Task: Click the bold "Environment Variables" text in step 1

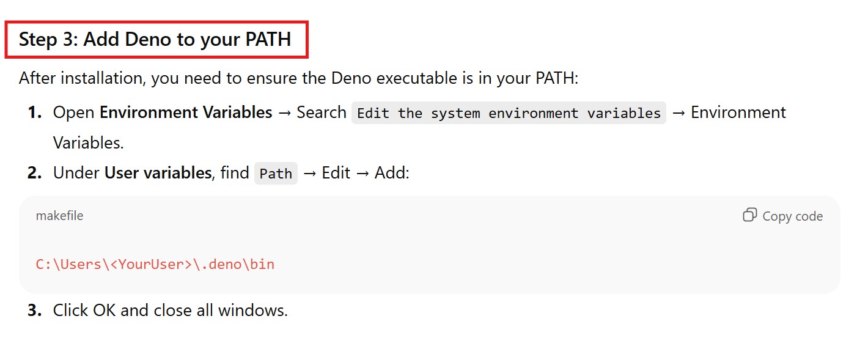Action: tap(186, 112)
